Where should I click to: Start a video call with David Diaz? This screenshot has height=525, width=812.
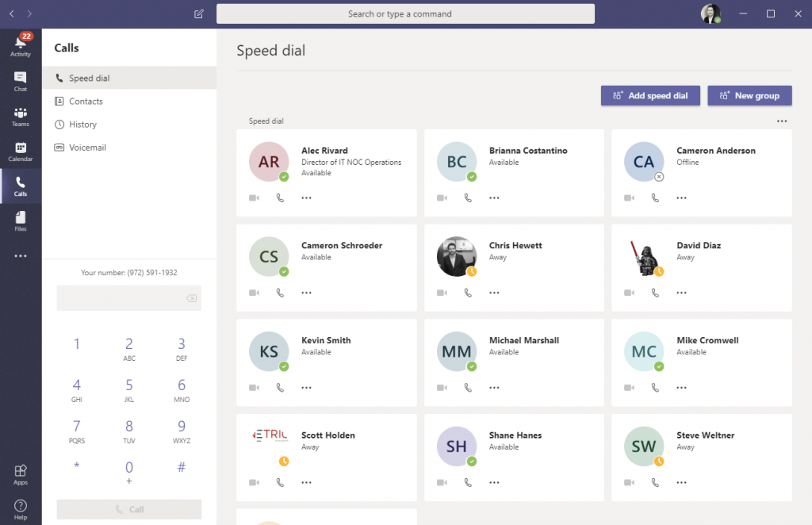tap(628, 293)
